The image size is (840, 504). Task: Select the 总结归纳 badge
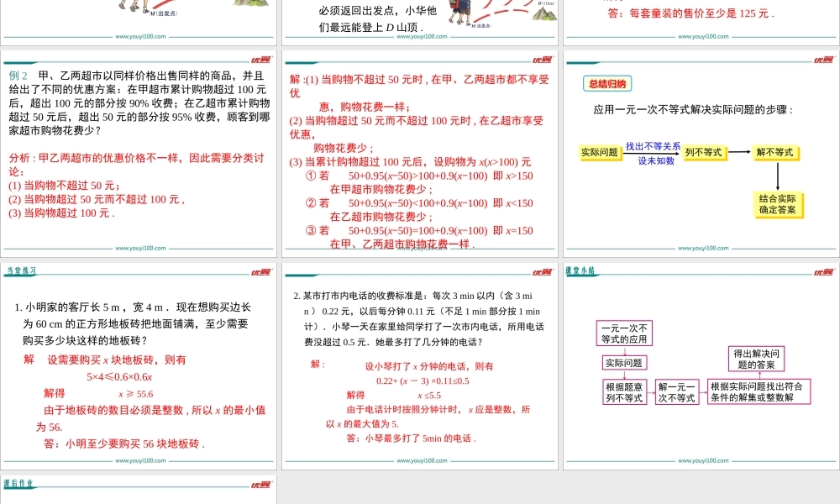tap(606, 83)
